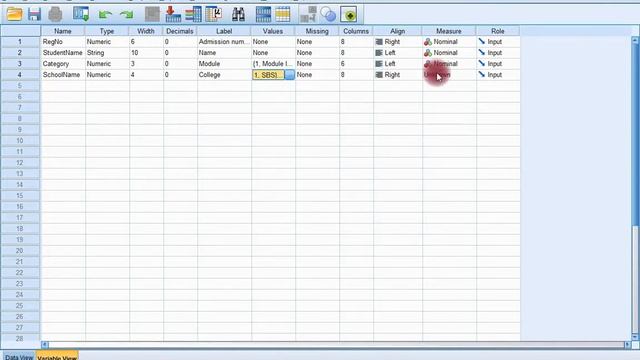Click the Measure column header
Image resolution: width=640 pixels, height=360 pixels.
449,31
